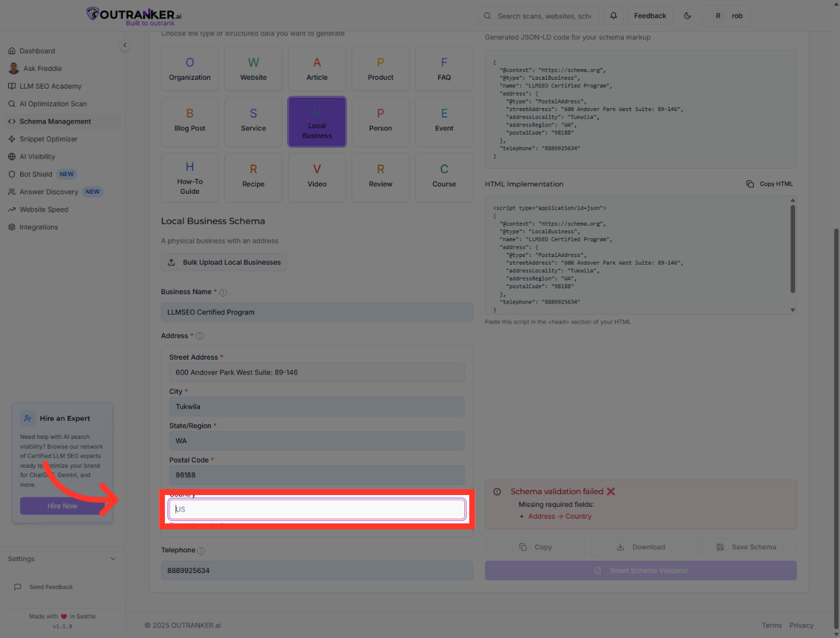The height and width of the screenshot is (638, 840).
Task: Run the Smart Schema Validator
Action: (x=641, y=571)
